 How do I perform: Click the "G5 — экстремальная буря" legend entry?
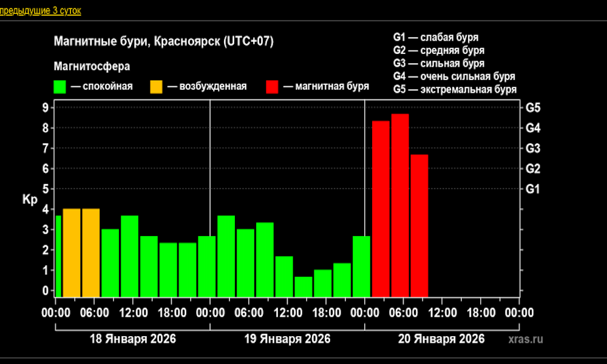coord(455,89)
